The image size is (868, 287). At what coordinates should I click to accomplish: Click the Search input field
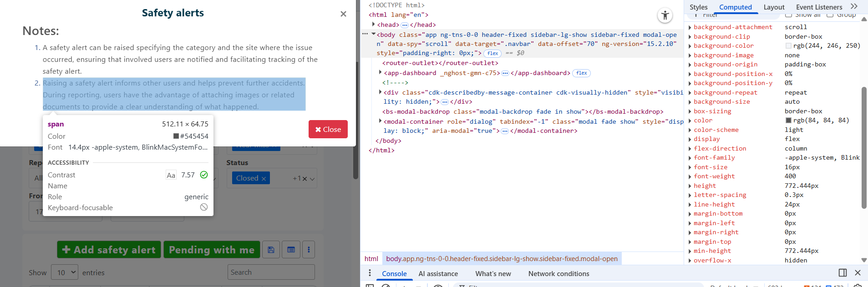coord(271,272)
